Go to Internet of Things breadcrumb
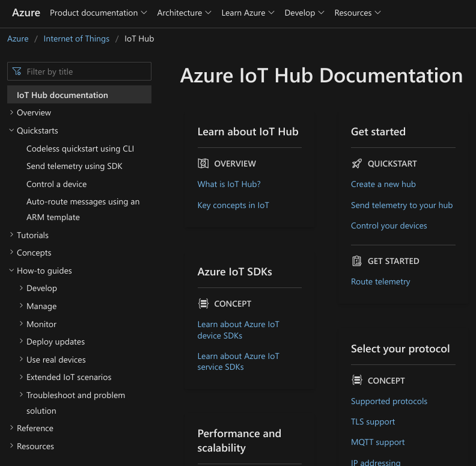This screenshot has height=466, width=476. [76, 38]
